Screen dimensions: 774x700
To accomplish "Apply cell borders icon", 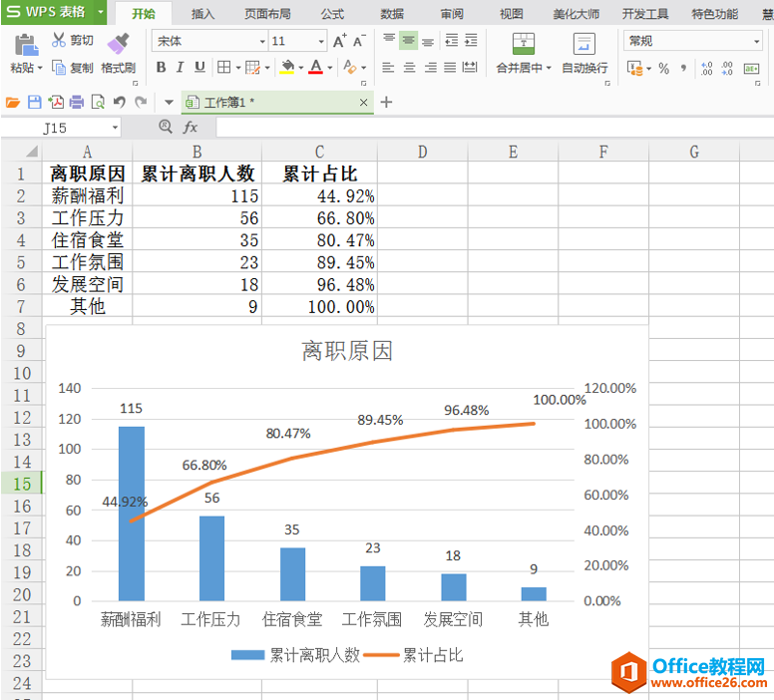I will [x=223, y=67].
